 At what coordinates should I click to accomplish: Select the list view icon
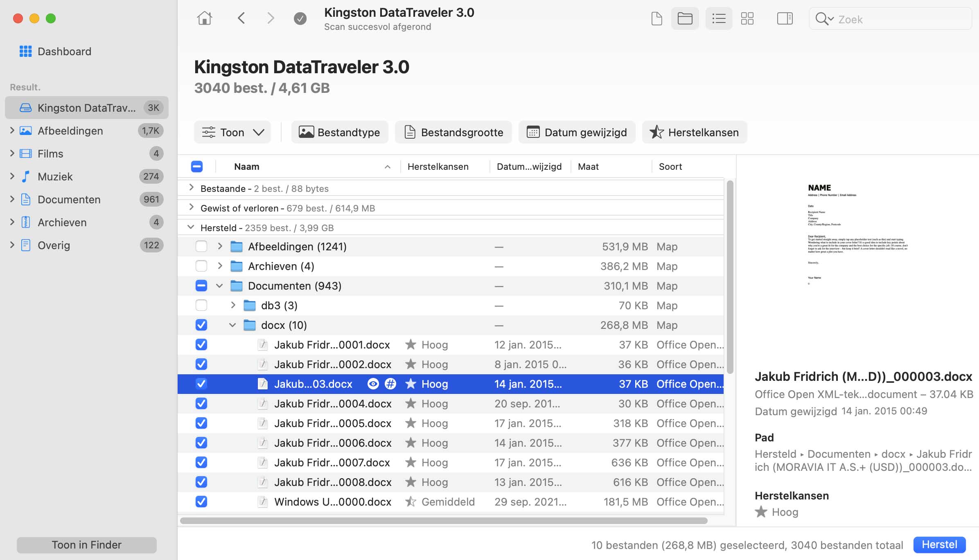click(719, 19)
